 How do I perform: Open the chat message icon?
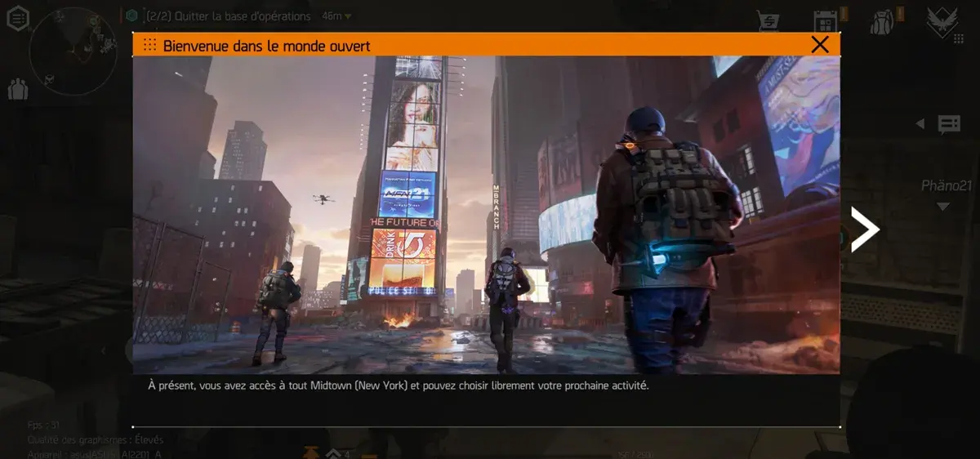point(949,124)
